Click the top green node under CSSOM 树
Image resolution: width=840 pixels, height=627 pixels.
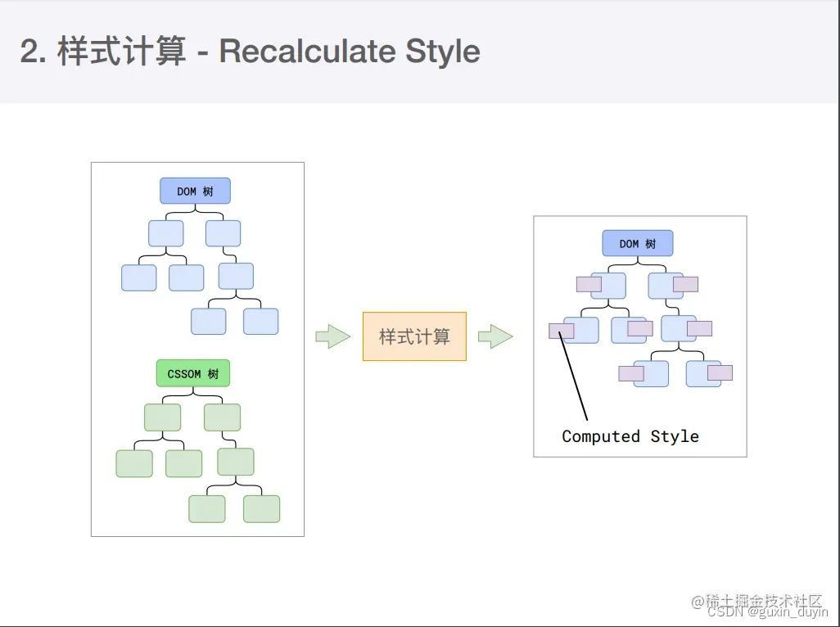click(163, 417)
